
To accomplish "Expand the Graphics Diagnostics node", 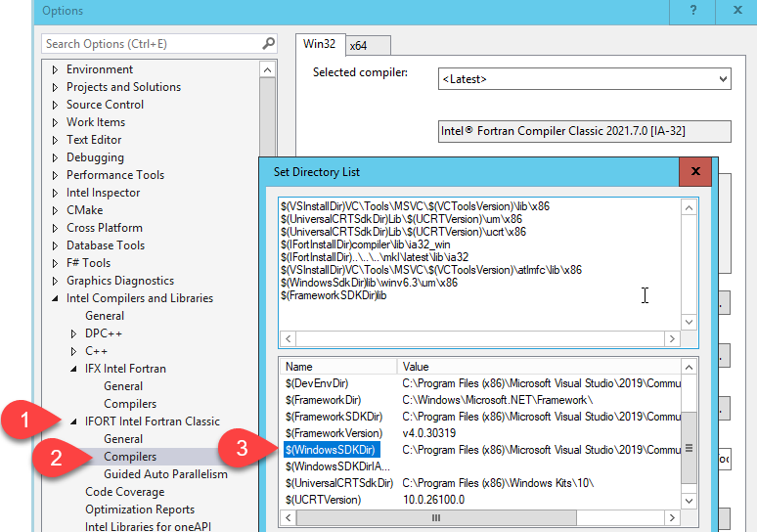I will point(55,281).
